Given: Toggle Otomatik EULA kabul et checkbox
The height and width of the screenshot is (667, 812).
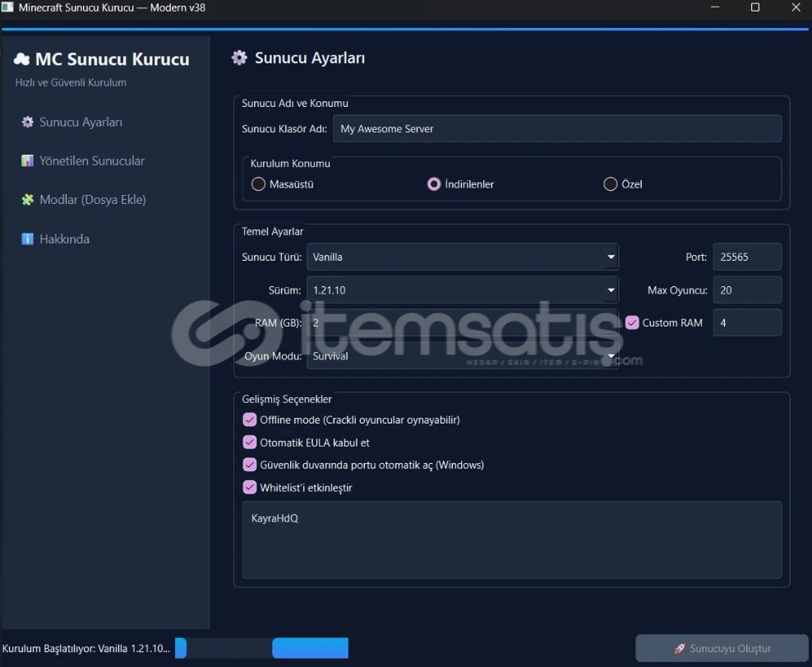Looking at the screenshot, I should click(x=250, y=442).
